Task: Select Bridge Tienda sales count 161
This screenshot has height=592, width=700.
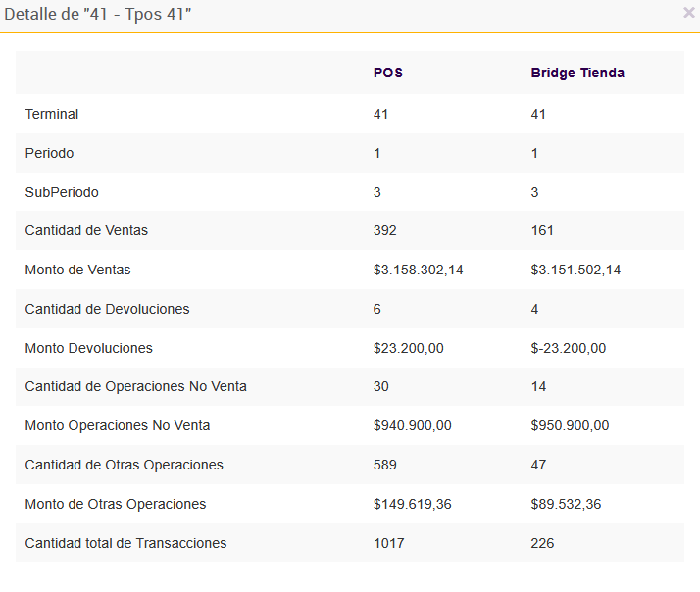Action: click(542, 230)
